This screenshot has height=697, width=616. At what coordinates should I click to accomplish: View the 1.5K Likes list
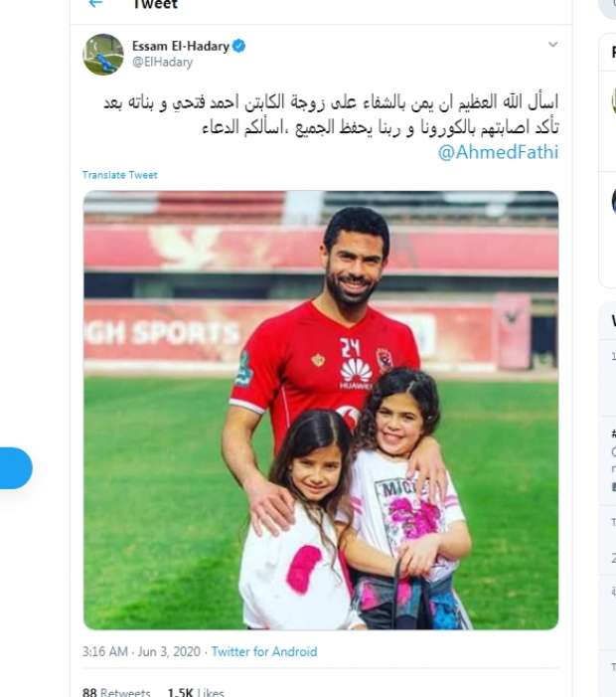click(196, 692)
